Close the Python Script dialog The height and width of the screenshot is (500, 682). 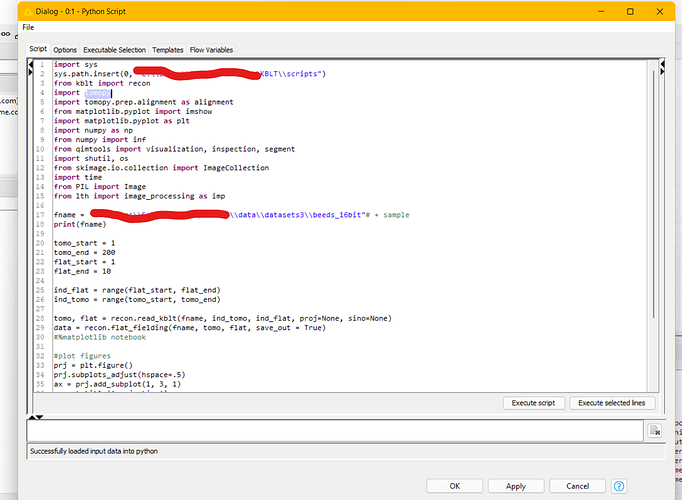[659, 12]
